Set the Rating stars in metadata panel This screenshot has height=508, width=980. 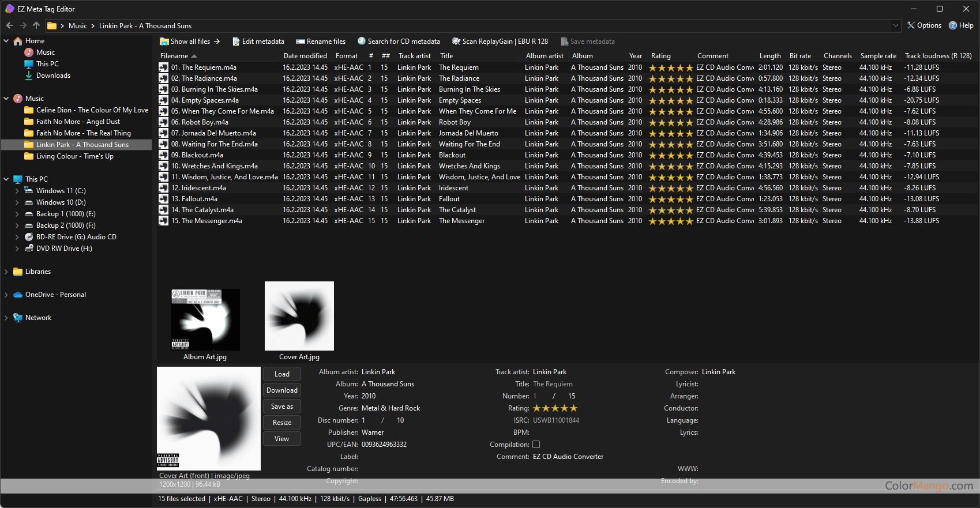pyautogui.click(x=555, y=408)
